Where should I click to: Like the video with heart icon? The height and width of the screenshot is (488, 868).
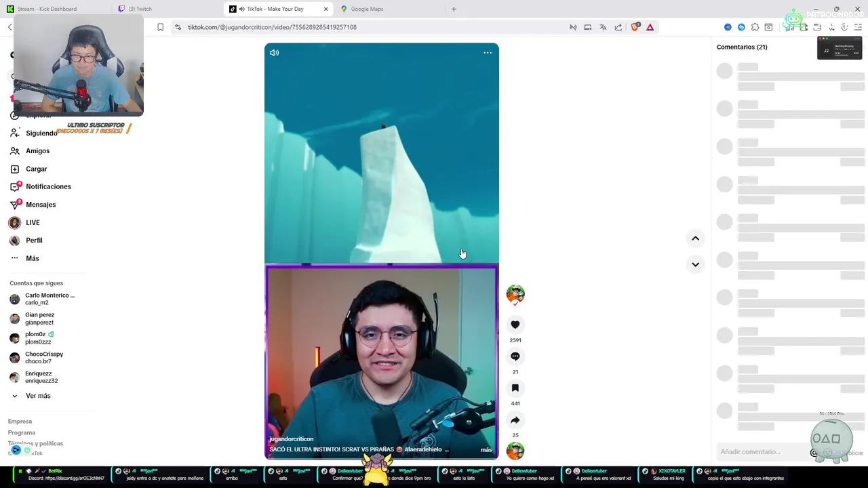point(515,325)
